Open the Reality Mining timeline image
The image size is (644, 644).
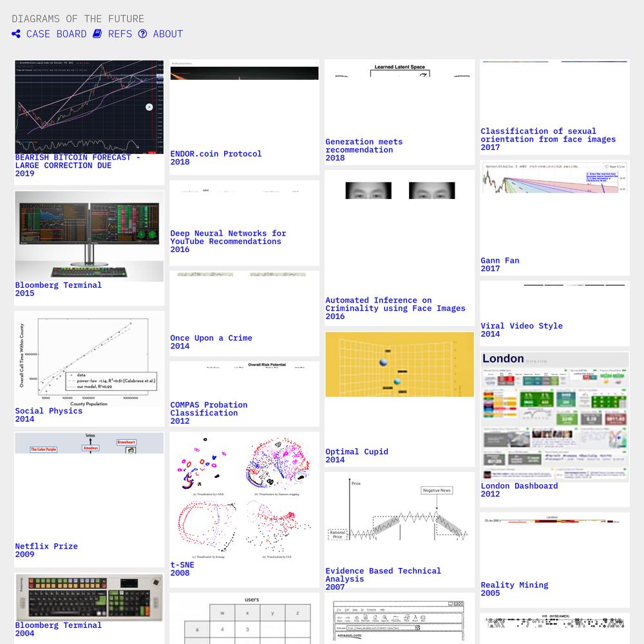pos(554,520)
